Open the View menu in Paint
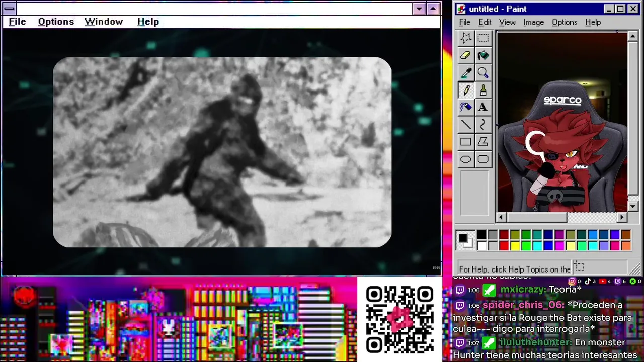The image size is (644, 362). 507,22
